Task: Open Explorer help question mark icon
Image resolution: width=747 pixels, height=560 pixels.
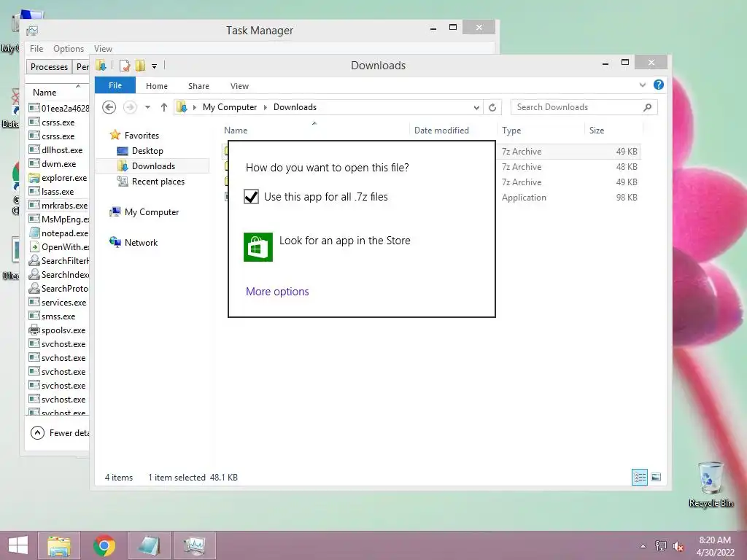Action: pos(659,85)
